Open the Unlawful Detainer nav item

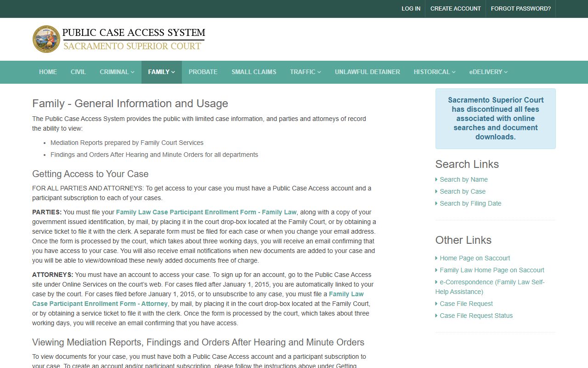(x=367, y=72)
